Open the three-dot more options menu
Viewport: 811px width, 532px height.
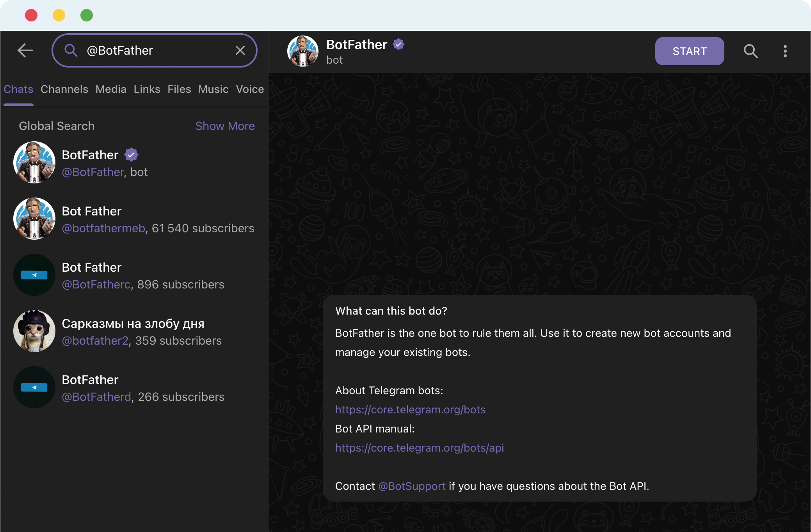coord(785,51)
